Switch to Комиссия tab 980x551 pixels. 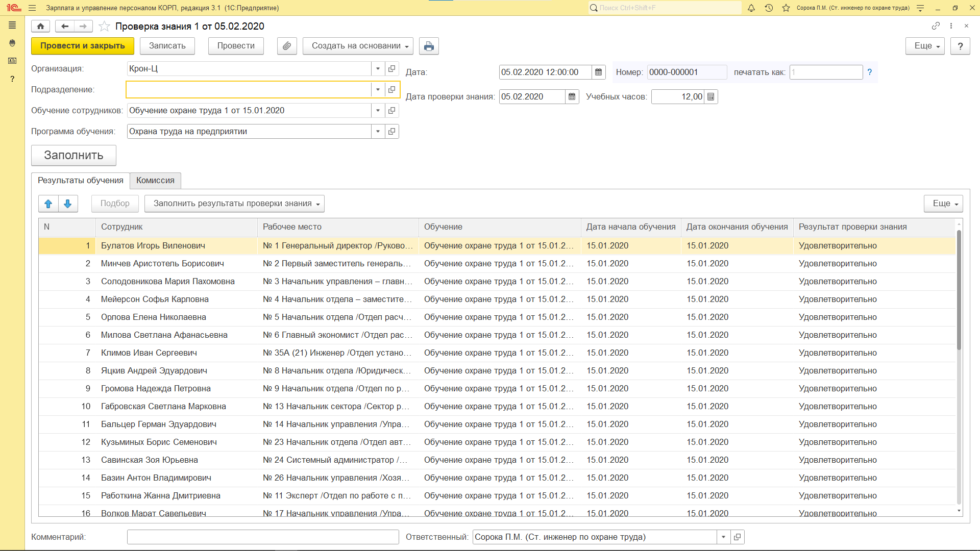155,181
